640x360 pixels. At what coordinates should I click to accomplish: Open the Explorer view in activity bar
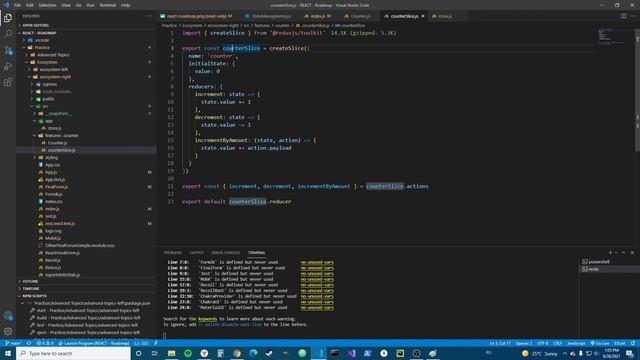(x=8, y=18)
